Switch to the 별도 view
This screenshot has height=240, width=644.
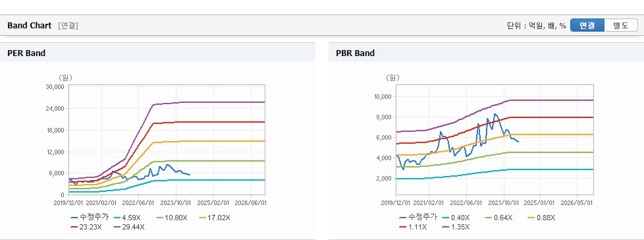point(621,26)
